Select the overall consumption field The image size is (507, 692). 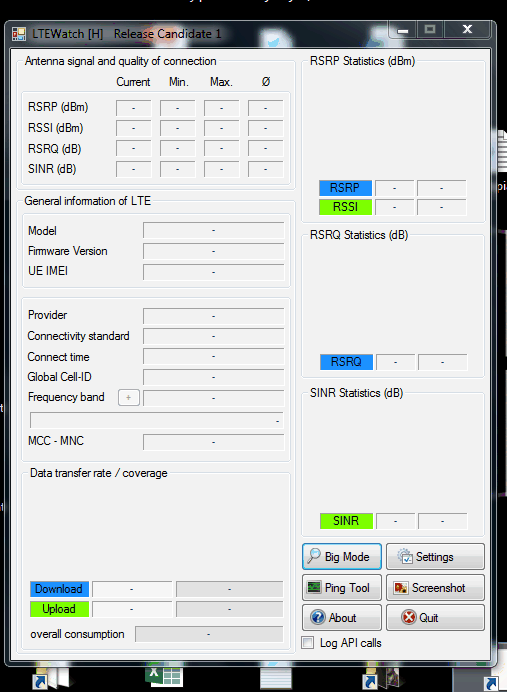click(209, 634)
